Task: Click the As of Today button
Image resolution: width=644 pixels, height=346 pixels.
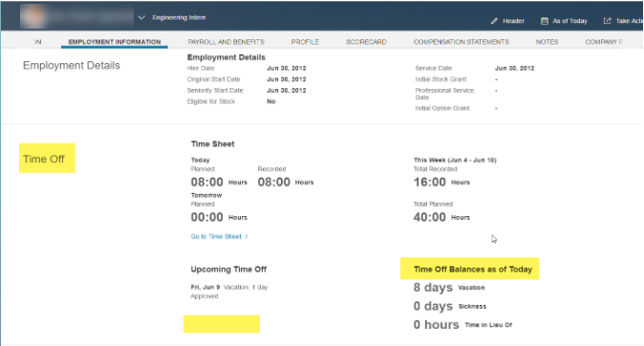Action: (564, 21)
